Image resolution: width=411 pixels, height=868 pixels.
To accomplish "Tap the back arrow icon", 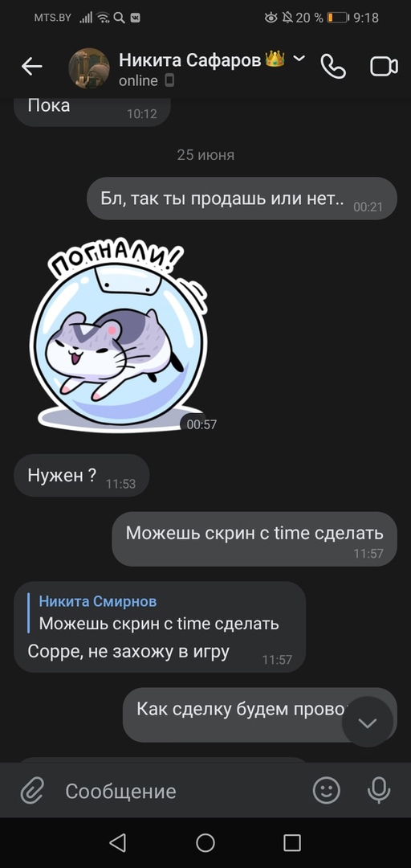I will click(x=31, y=67).
